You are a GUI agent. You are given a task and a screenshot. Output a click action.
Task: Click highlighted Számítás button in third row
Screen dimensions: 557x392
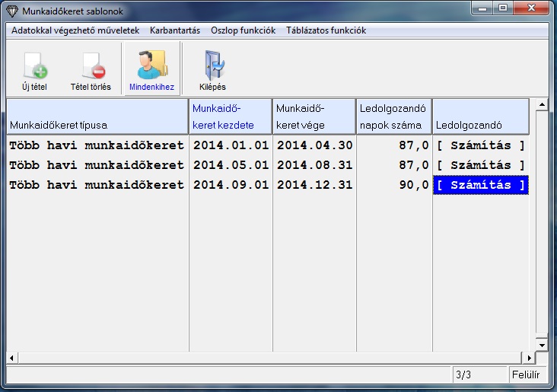pos(480,185)
